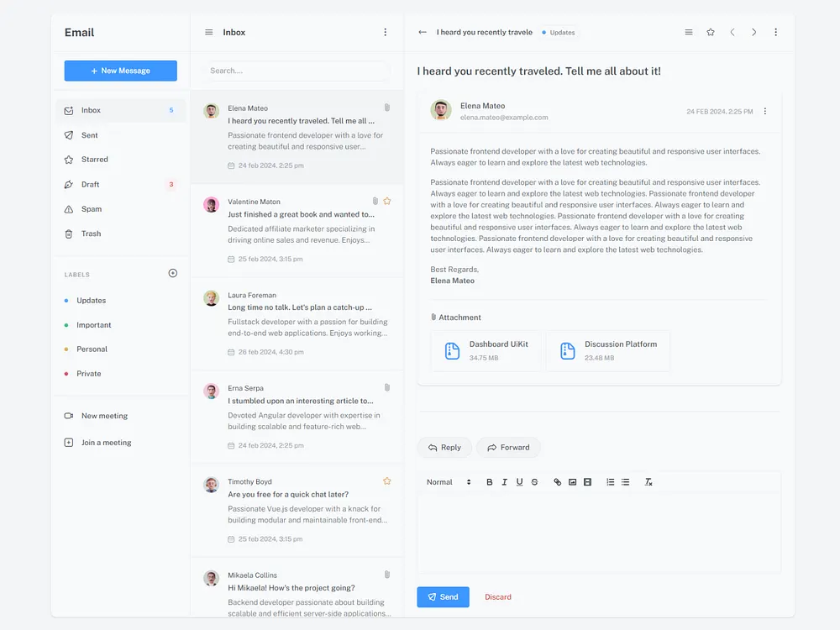This screenshot has width=840, height=630.
Task: Click the Discard link
Action: pos(497,596)
